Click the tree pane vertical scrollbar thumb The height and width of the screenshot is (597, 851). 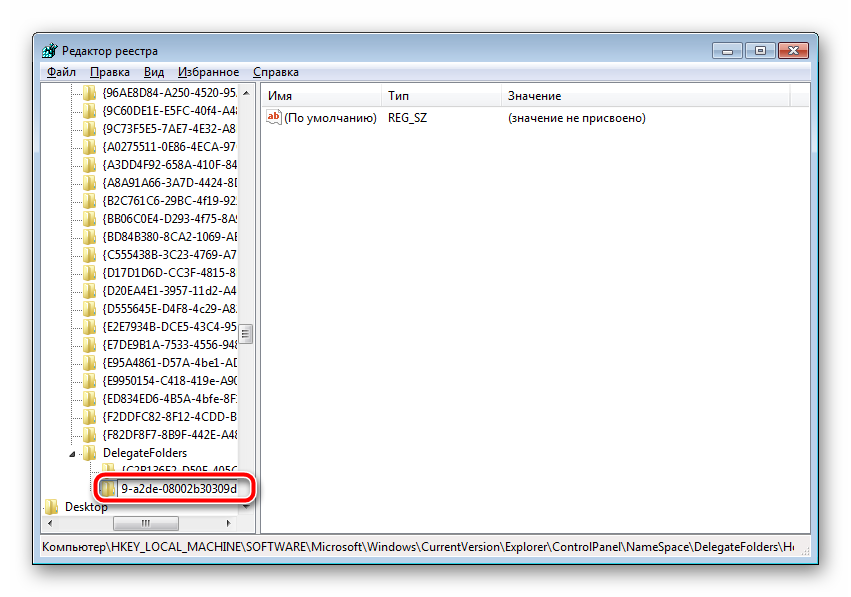tap(247, 333)
